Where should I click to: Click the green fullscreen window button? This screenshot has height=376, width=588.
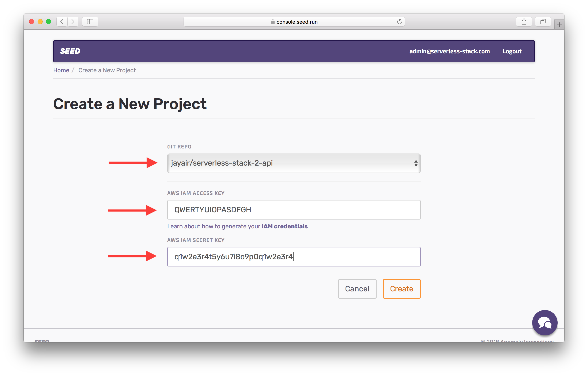tap(49, 22)
